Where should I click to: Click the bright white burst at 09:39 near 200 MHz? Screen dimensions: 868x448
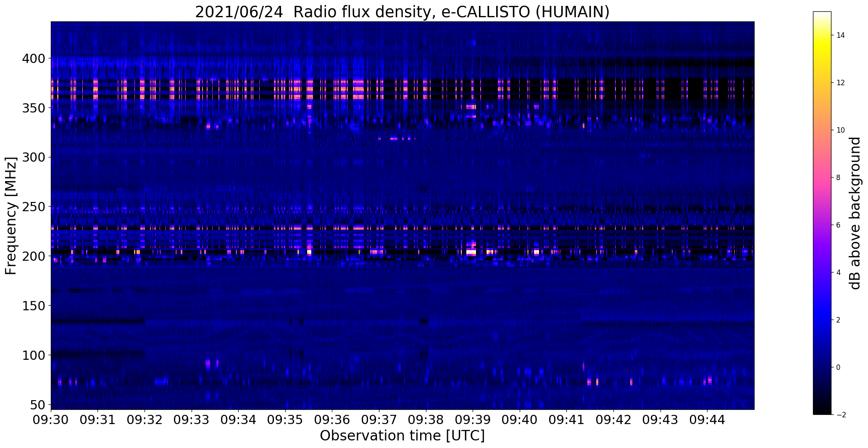tap(471, 252)
